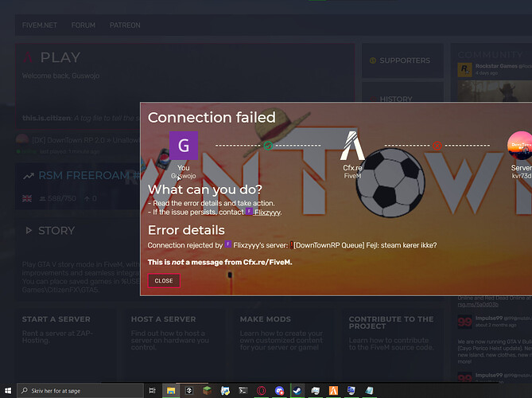The image size is (532, 398).
Task: Click the red X connection failure icon
Action: (437, 146)
